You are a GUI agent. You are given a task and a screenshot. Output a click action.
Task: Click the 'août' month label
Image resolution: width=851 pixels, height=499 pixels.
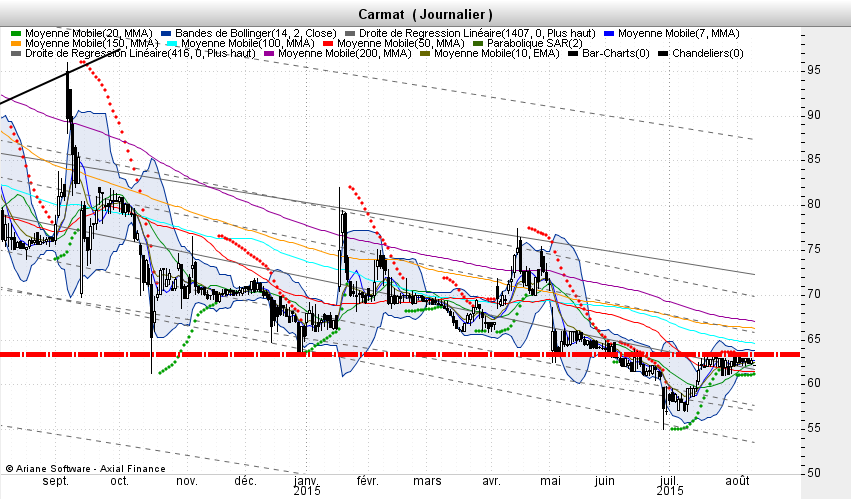[738, 482]
